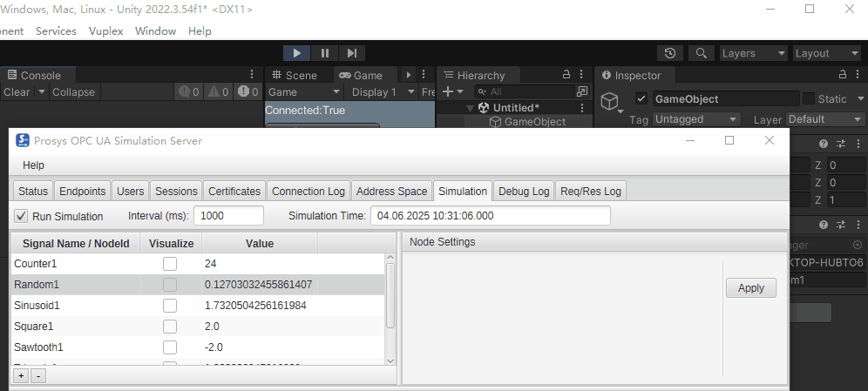
Task: Click the GameObject cube icon in Inspector
Action: (609, 102)
